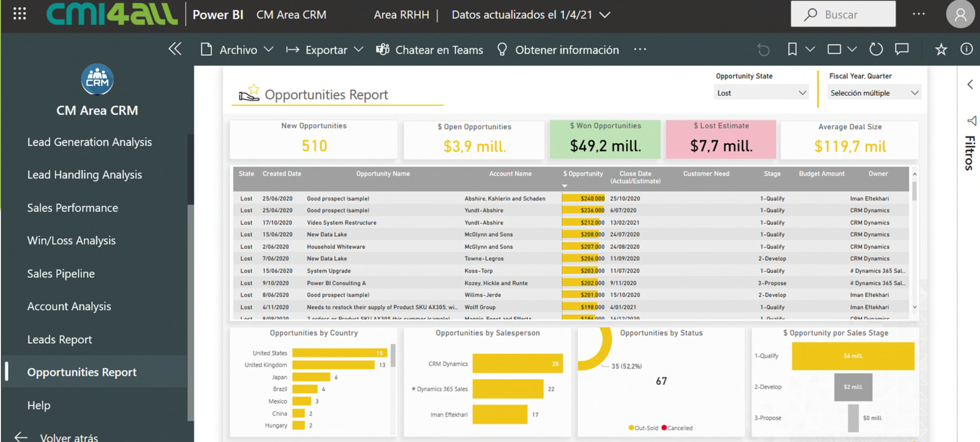Switch to the Win/Loss Analysis page
Viewport: 980px width, 442px height.
pyautogui.click(x=71, y=240)
